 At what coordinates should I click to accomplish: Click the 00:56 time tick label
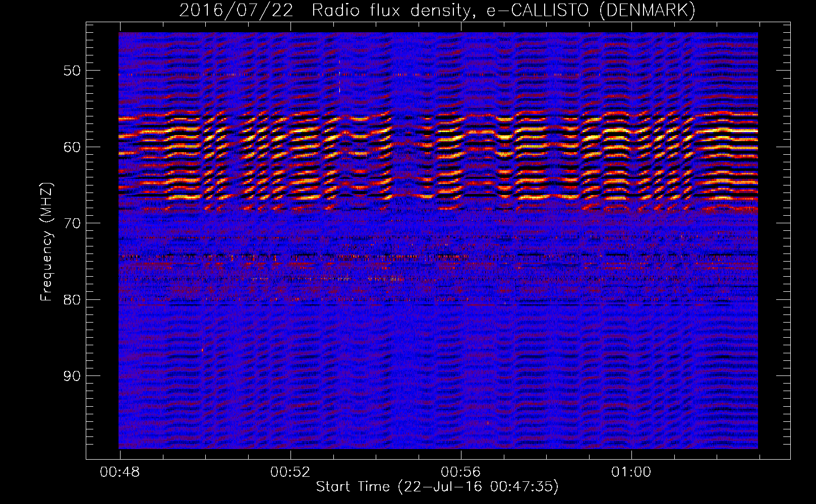point(461,472)
